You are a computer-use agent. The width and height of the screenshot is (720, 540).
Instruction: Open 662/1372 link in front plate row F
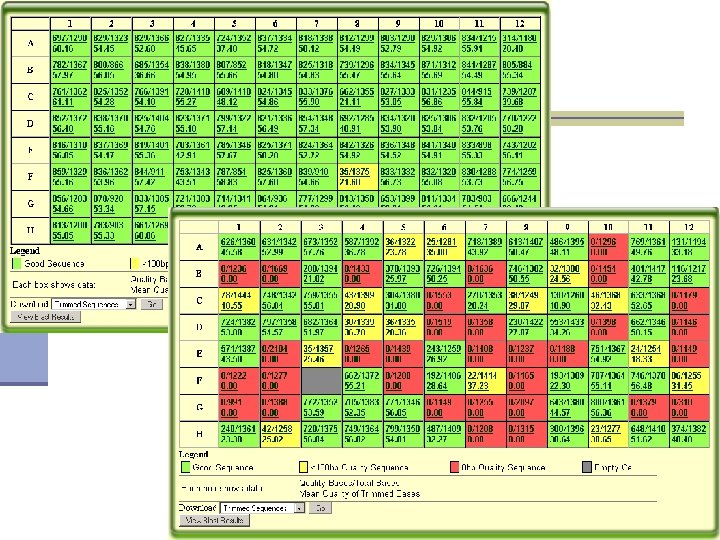point(361,376)
